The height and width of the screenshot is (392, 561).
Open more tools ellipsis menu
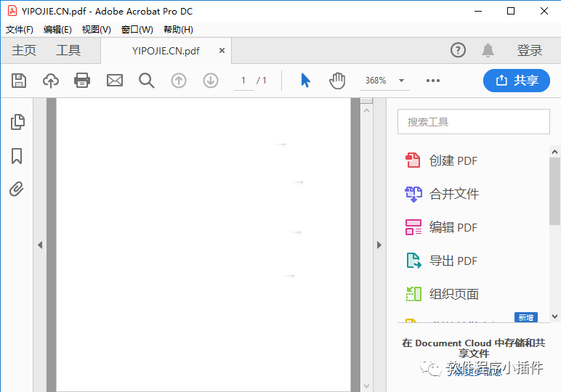[433, 81]
